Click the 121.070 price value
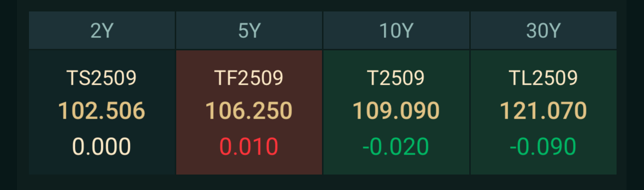 click(543, 111)
